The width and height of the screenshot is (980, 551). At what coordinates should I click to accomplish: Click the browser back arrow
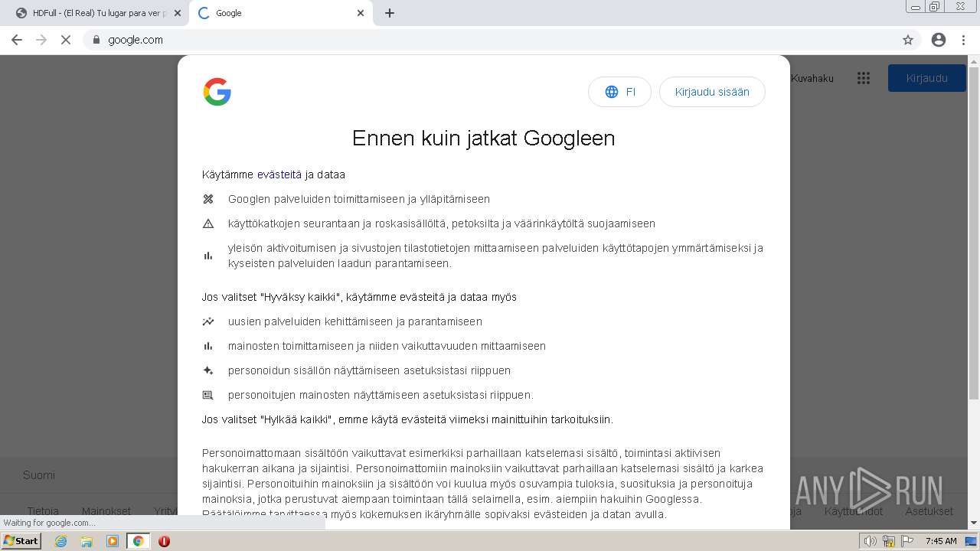17,40
